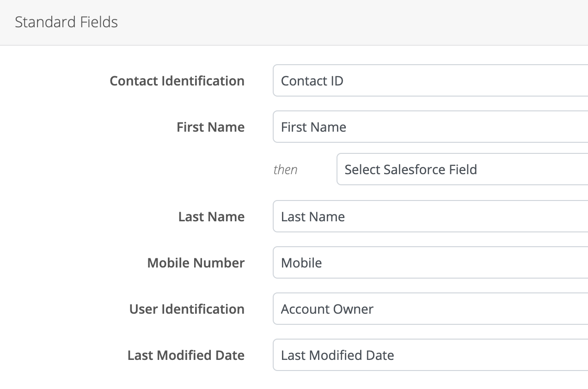Image resolution: width=588 pixels, height=389 pixels.
Task: Click the bold Last Modified Date label
Action: 186,355
